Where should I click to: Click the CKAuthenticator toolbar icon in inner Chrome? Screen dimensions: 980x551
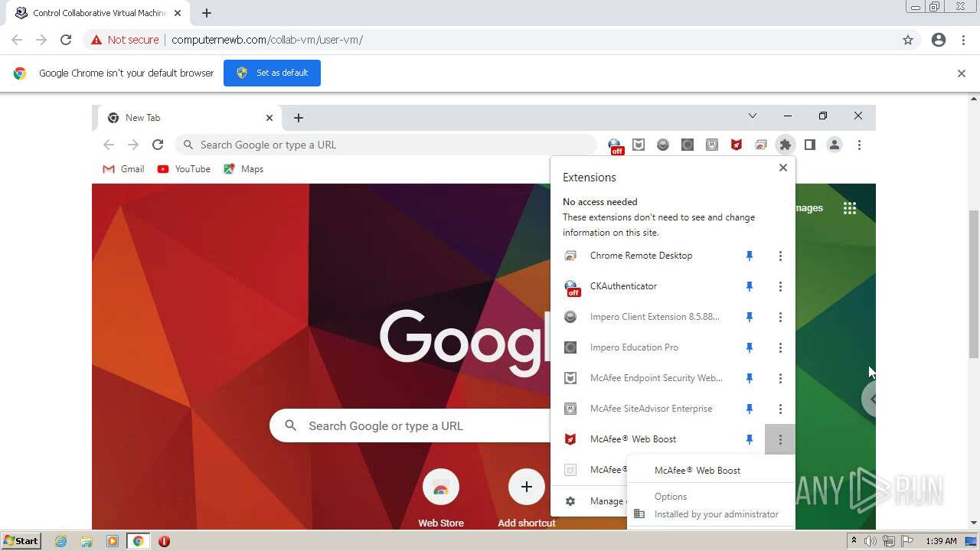click(x=615, y=145)
